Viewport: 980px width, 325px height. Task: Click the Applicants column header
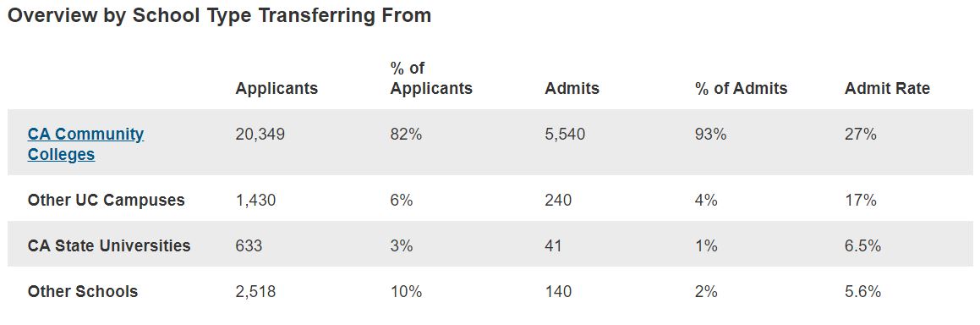click(x=276, y=89)
